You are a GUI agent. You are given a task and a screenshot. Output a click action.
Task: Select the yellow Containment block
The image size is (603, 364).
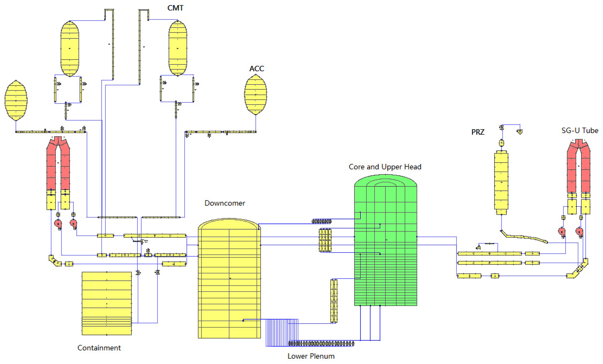coord(107,303)
